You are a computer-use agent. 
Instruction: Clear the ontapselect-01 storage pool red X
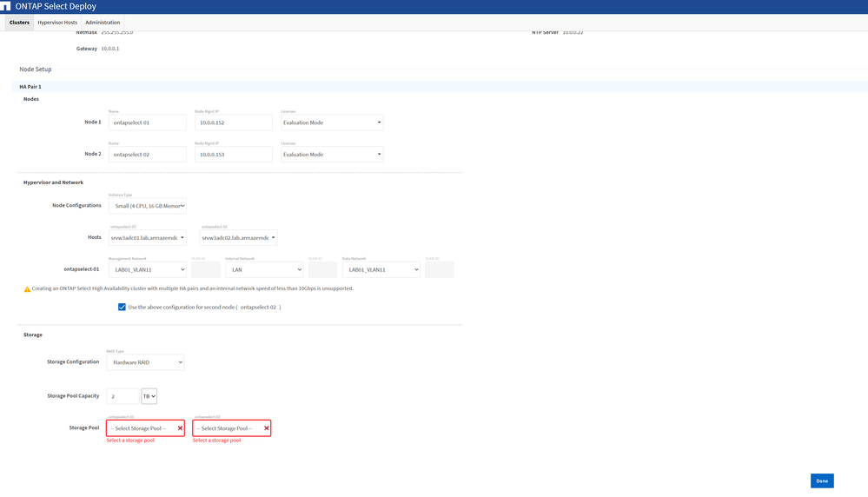[180, 428]
